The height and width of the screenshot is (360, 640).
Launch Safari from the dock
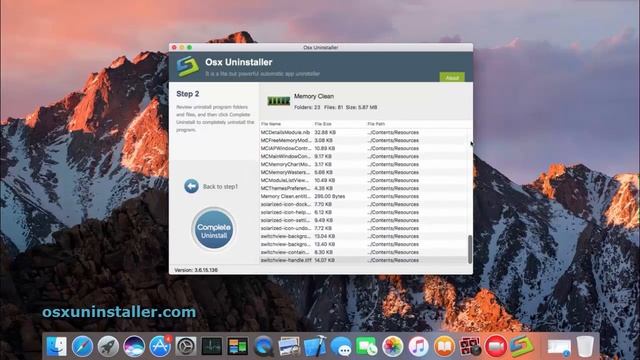[x=82, y=347]
